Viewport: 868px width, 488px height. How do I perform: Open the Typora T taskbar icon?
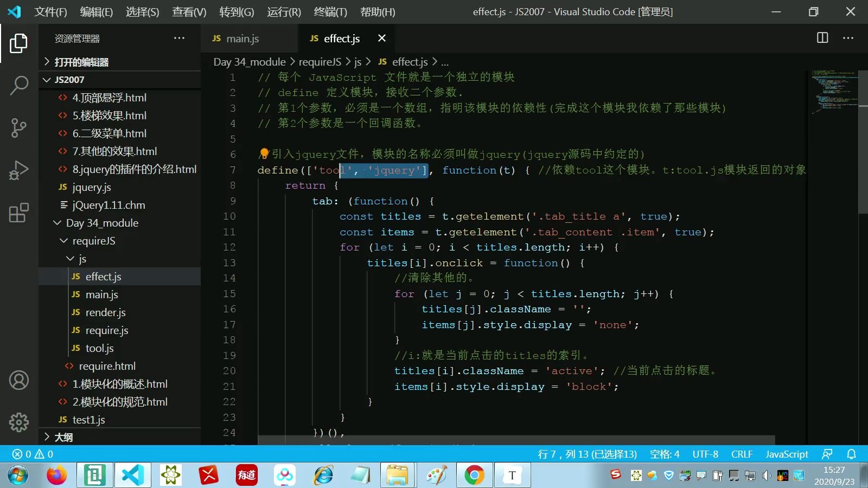point(512,476)
